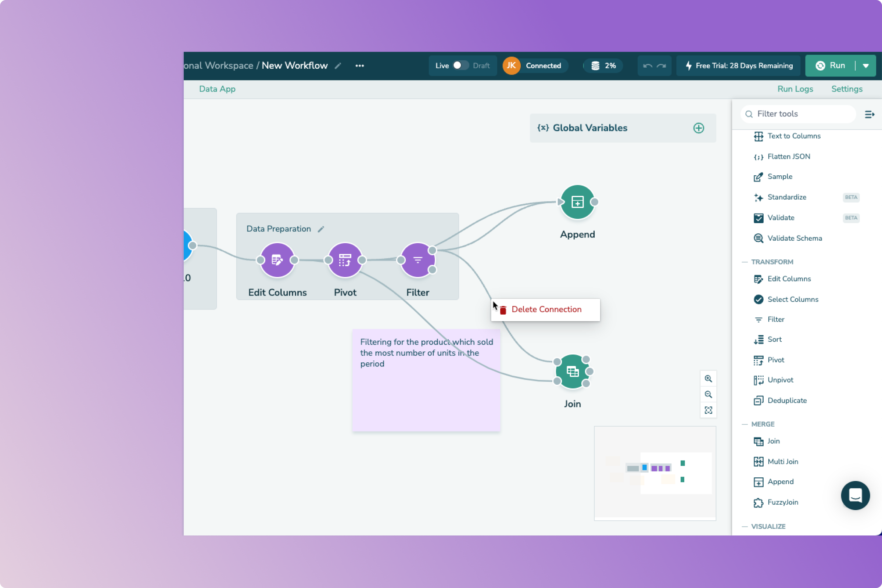Click the Pivot node icon on canvas

click(345, 260)
